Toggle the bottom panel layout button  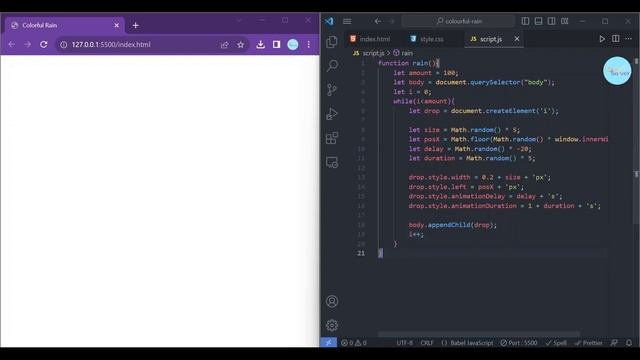(538, 21)
